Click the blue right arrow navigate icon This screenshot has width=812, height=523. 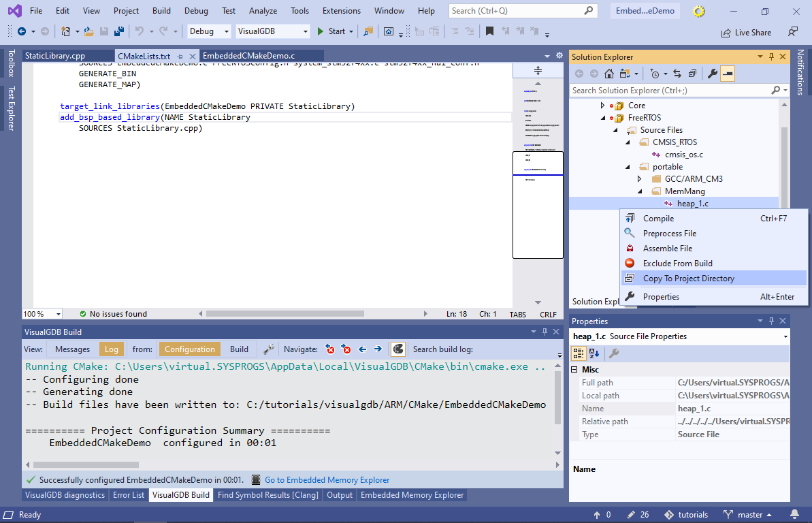point(378,349)
